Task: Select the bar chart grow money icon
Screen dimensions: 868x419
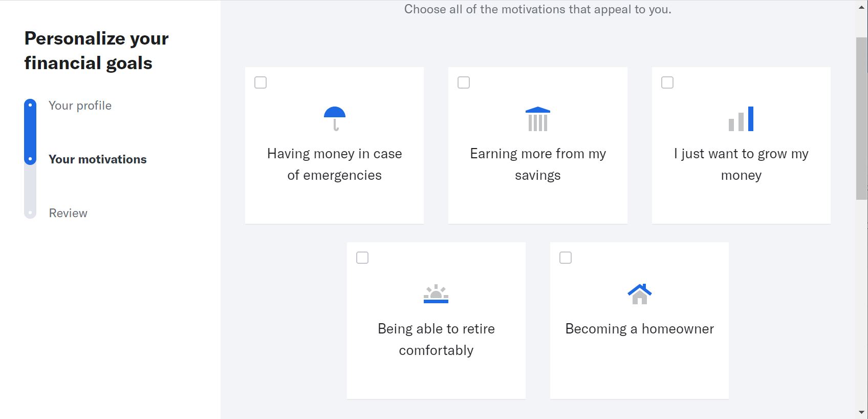Action: click(741, 119)
